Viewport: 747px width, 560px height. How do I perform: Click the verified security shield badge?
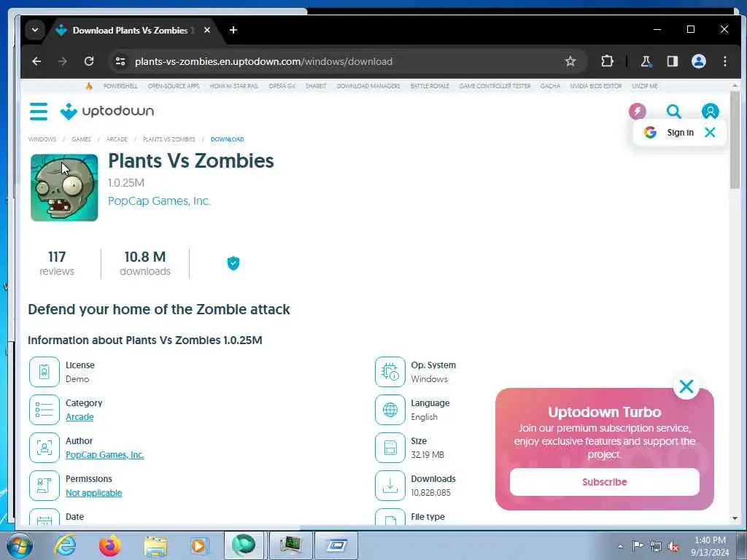(x=233, y=262)
